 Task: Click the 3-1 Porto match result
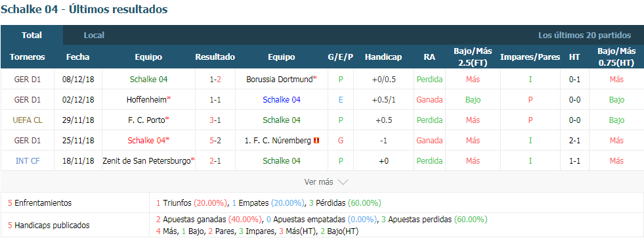(215, 120)
